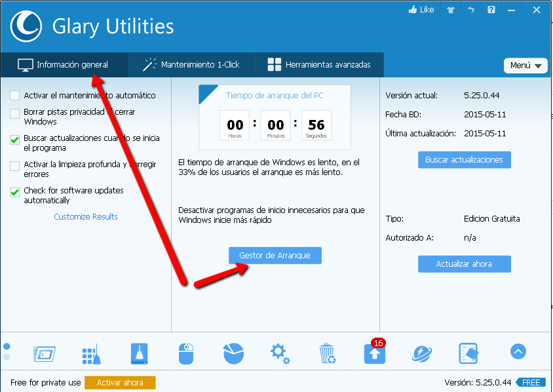Viewport: 553px width, 392px height.
Task: Open help with the question mark icon
Action: point(491,10)
